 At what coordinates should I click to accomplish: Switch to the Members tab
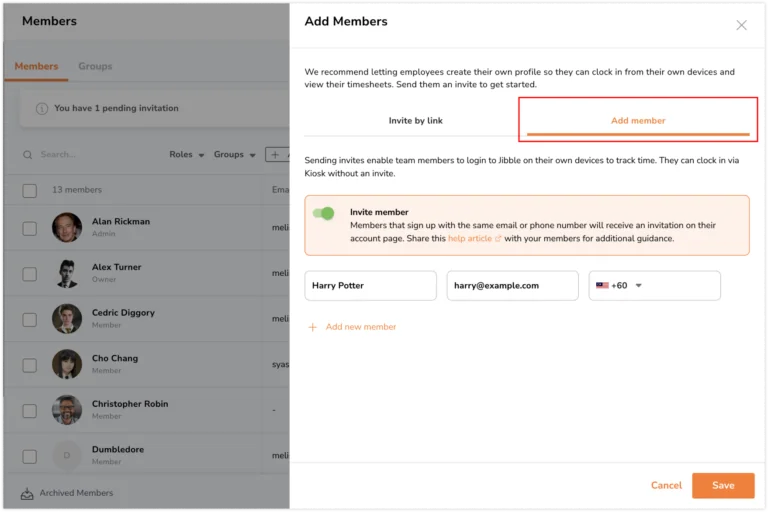click(x=36, y=66)
